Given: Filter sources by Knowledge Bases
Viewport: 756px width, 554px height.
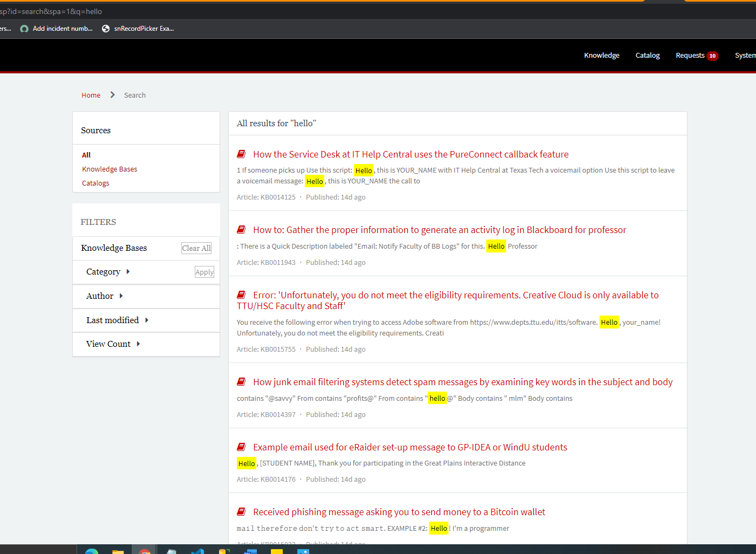Looking at the screenshot, I should 110,169.
